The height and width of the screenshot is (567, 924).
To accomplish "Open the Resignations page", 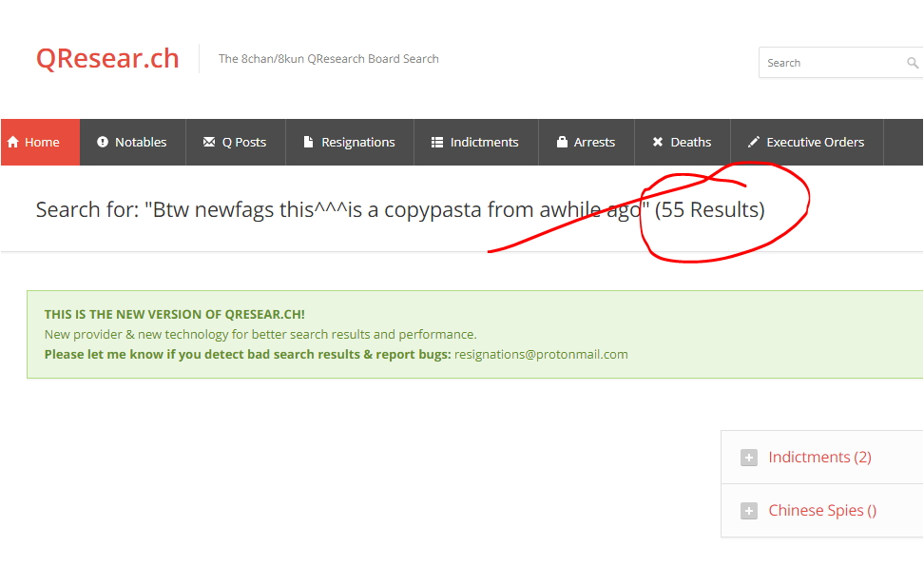I will pyautogui.click(x=350, y=142).
